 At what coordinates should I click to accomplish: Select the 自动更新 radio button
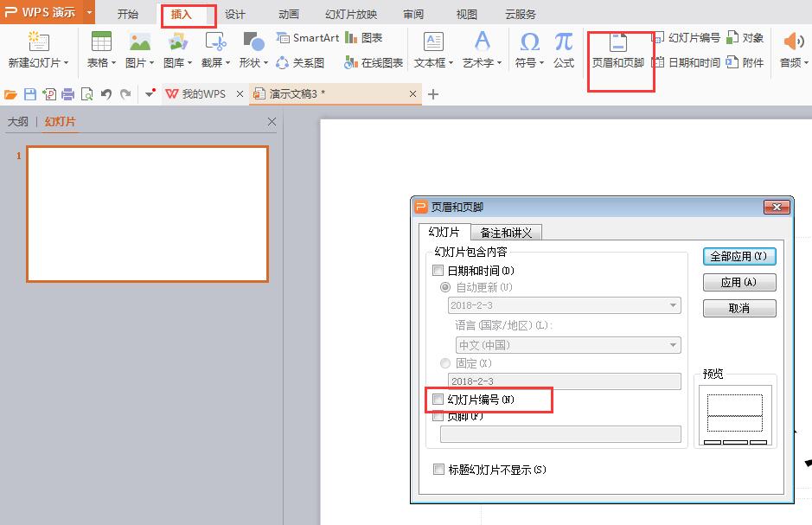click(x=444, y=287)
